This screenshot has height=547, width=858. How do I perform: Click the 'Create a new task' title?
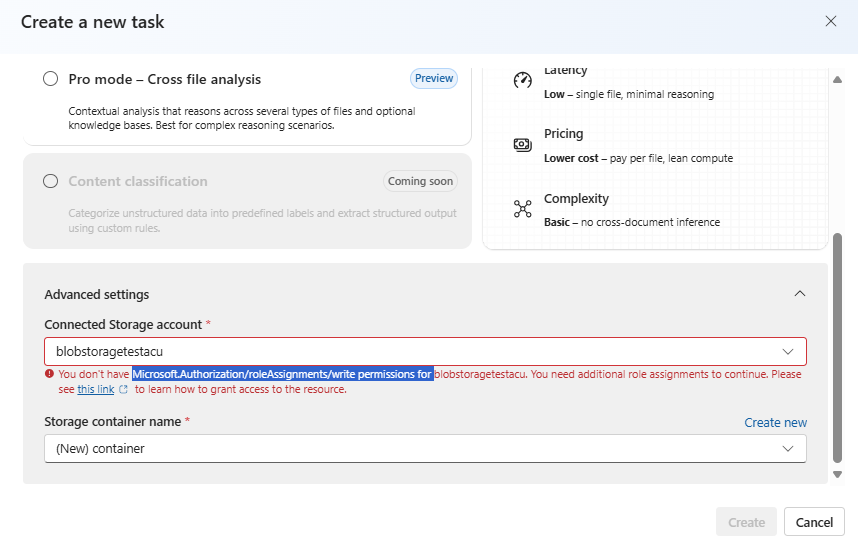tap(92, 22)
